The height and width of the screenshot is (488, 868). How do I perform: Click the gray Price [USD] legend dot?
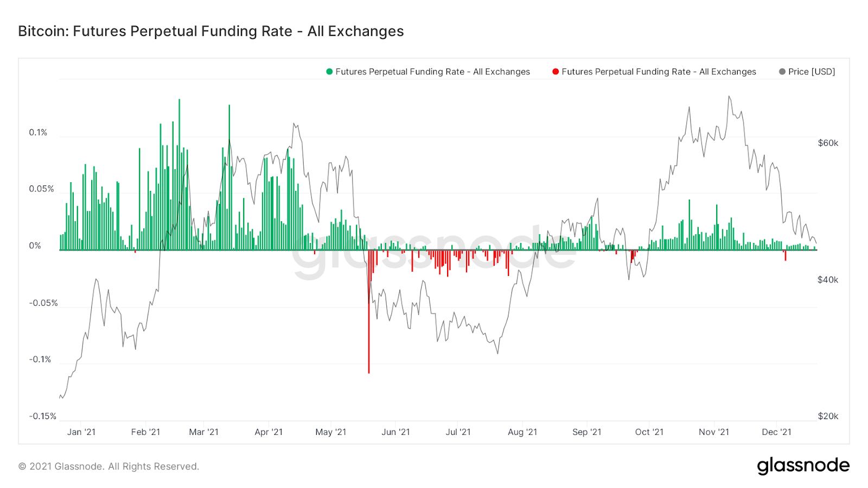(x=782, y=72)
